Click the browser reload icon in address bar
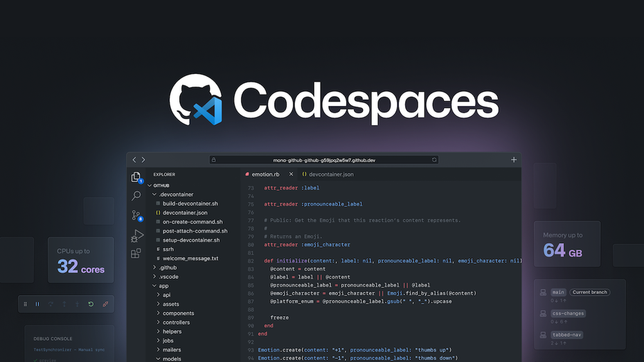644x362 pixels. [434, 160]
